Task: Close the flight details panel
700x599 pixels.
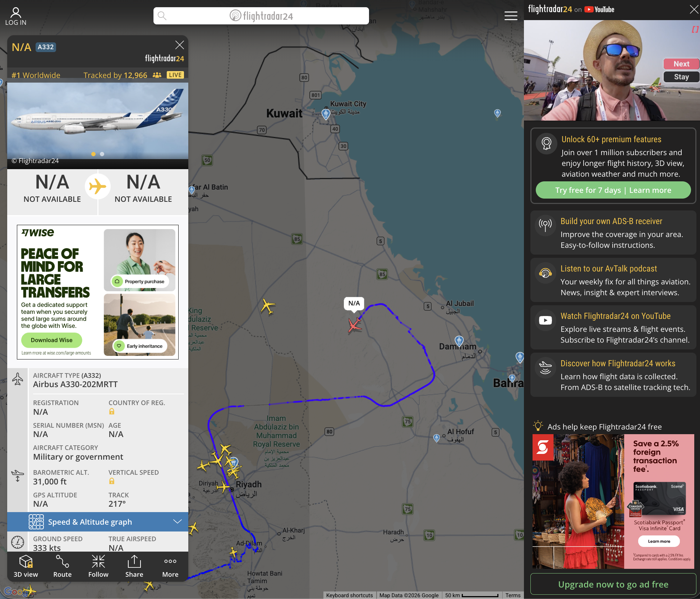Action: (179, 45)
